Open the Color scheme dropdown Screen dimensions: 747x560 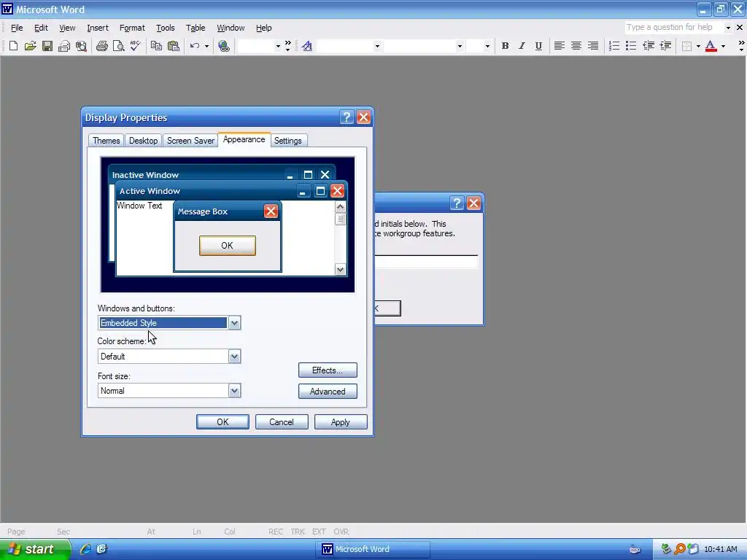point(234,356)
